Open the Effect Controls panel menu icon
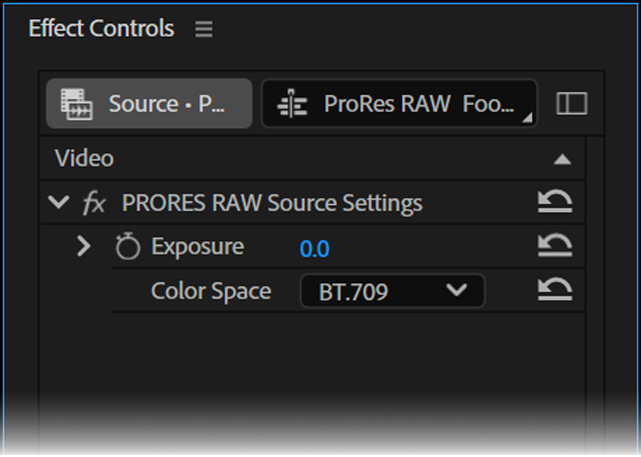Screen dimensions: 641x457 204,29
